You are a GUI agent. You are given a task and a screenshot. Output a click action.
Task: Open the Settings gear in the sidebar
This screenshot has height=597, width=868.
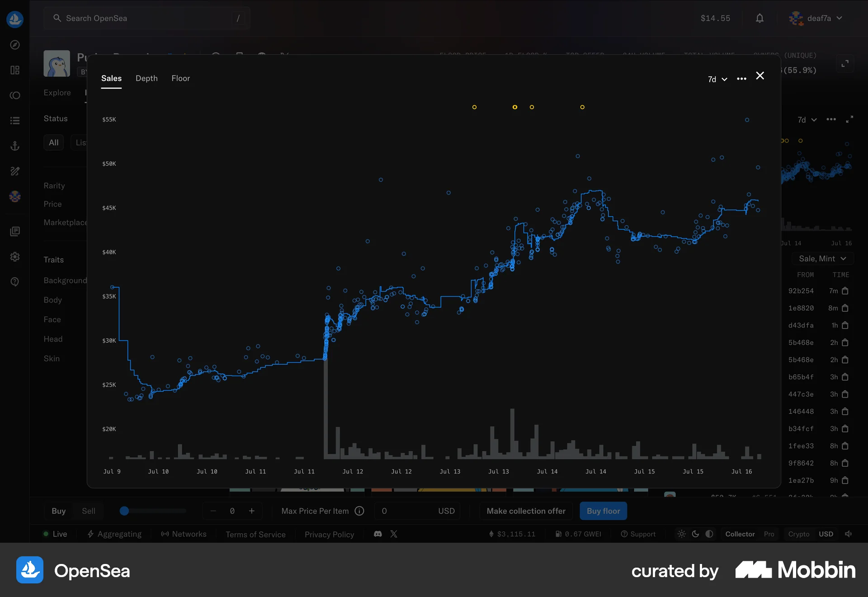tap(15, 256)
